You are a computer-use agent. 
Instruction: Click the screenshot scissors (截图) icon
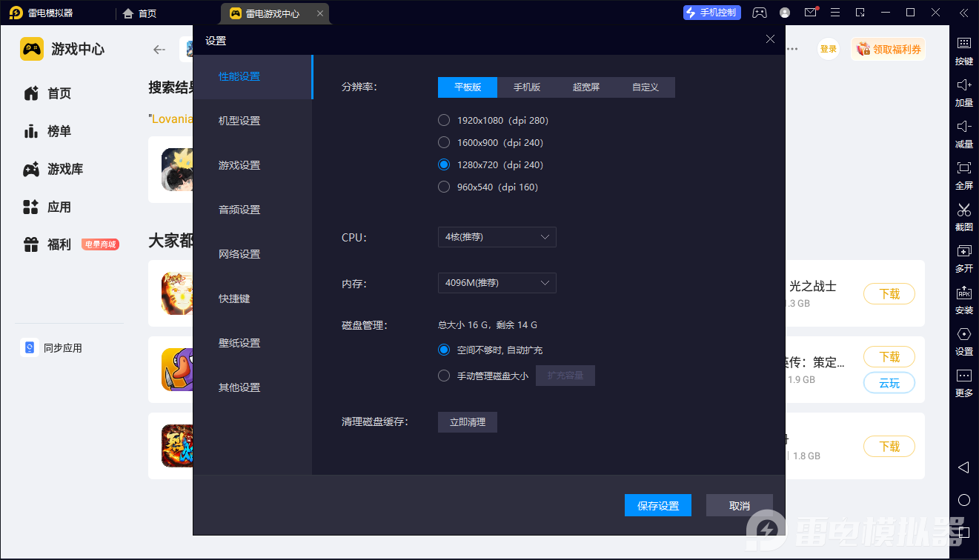coord(963,210)
